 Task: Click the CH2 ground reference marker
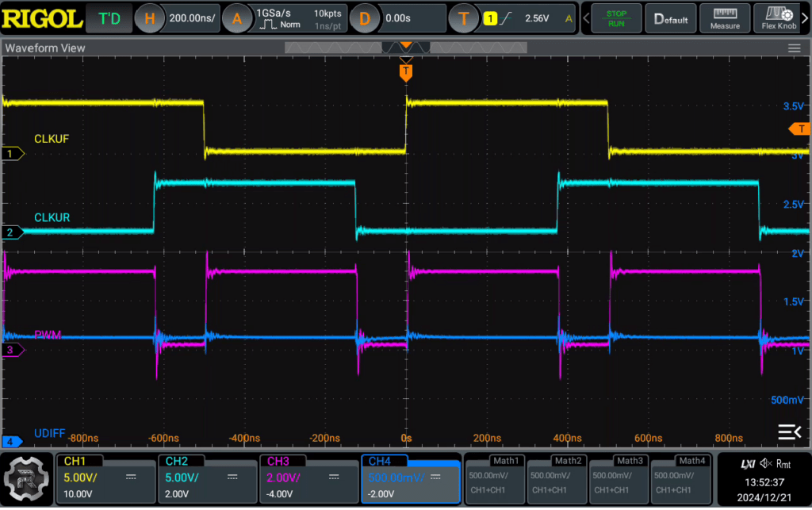coord(13,232)
